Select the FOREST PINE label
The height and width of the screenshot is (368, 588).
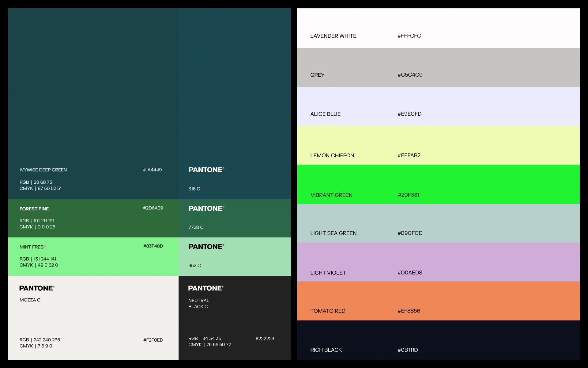coord(34,209)
